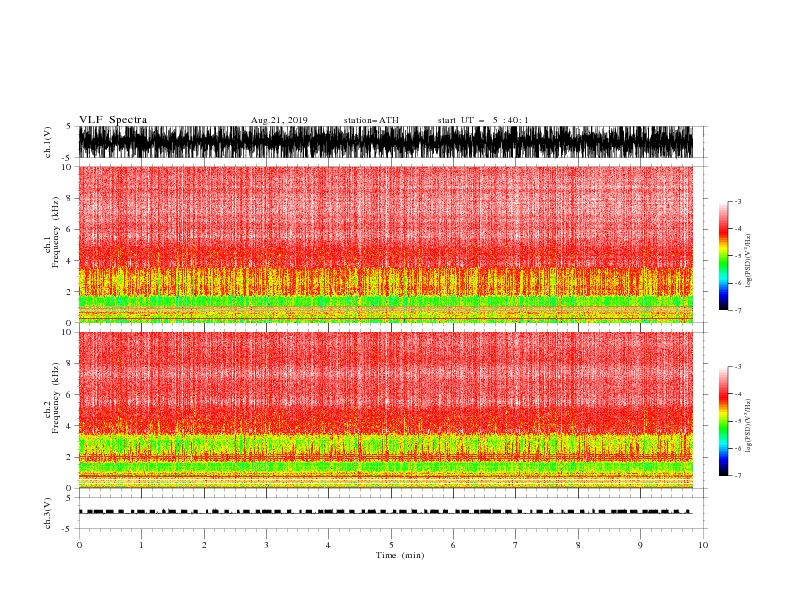Click the "9" minute tick label
The image size is (792, 612).
click(x=641, y=545)
